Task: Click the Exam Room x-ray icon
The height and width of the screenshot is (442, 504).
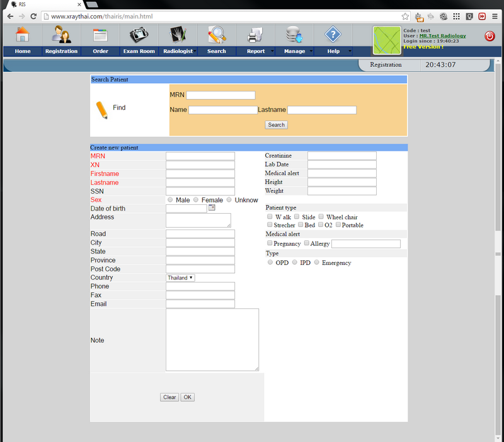Action: (x=139, y=35)
